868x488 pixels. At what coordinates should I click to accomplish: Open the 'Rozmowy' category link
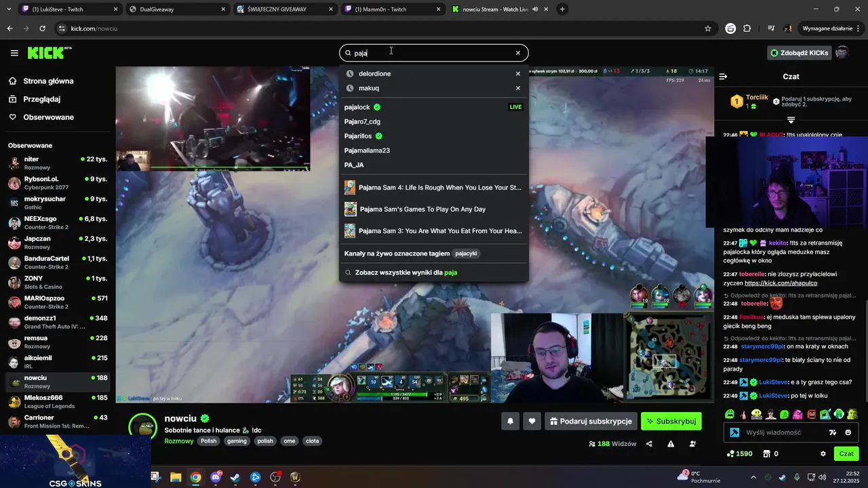(x=179, y=441)
